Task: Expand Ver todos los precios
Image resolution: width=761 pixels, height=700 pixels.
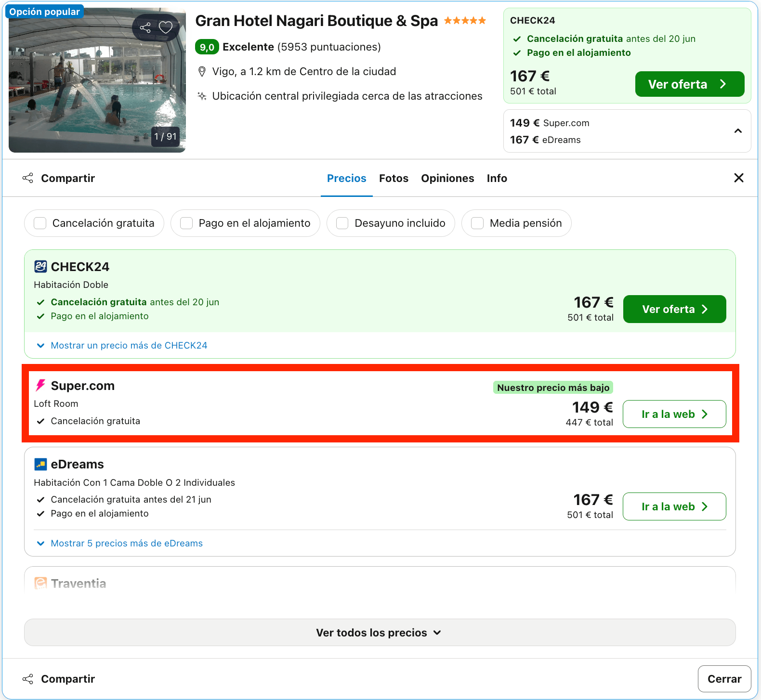Action: tap(380, 633)
